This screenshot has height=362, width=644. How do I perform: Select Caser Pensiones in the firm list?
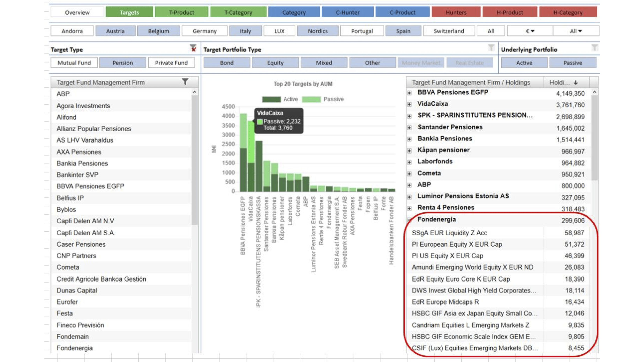[x=121, y=244]
